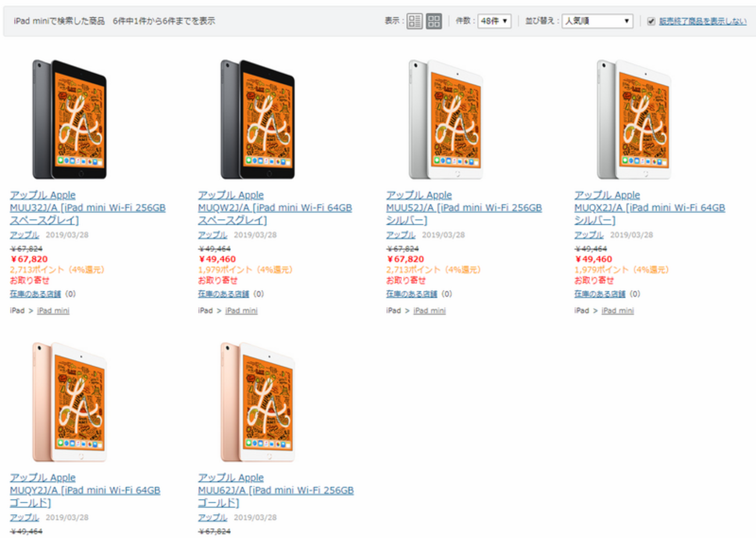The width and height of the screenshot is (756, 538).
Task: Open the MUU52J/A silver product link
Action: (x=463, y=208)
